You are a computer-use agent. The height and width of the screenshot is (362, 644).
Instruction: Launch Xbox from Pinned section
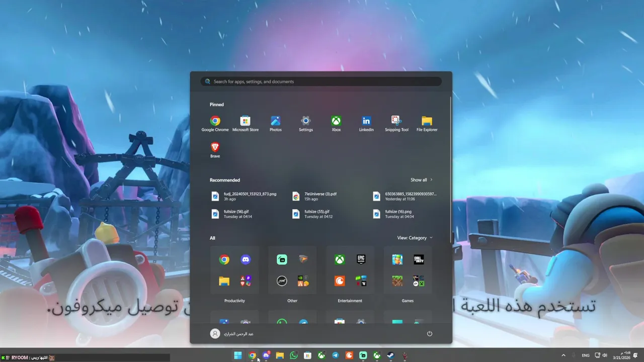coord(336,123)
